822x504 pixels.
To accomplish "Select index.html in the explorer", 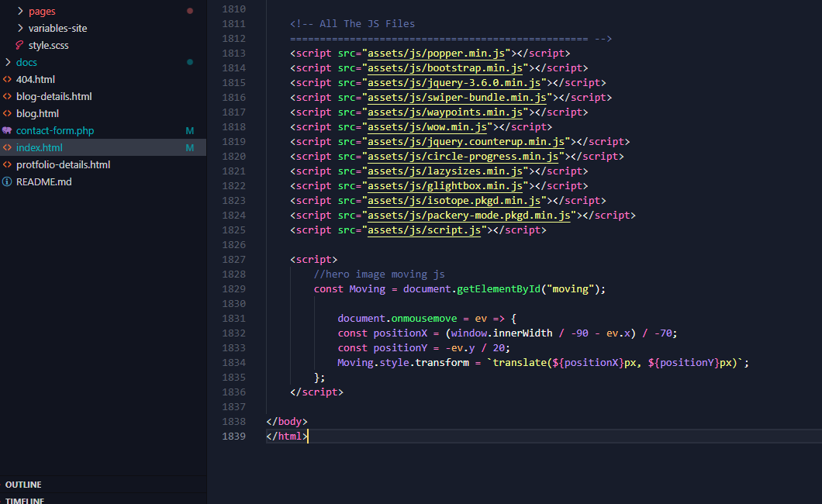I will 103,147.
